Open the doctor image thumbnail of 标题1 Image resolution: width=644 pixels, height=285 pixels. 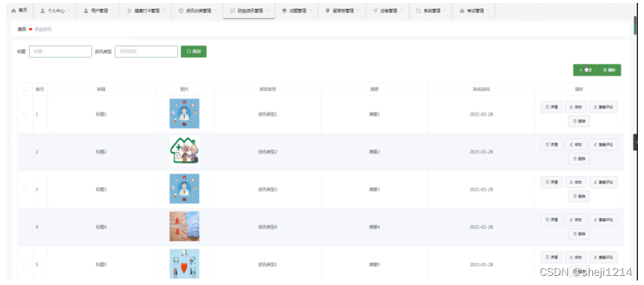[185, 113]
